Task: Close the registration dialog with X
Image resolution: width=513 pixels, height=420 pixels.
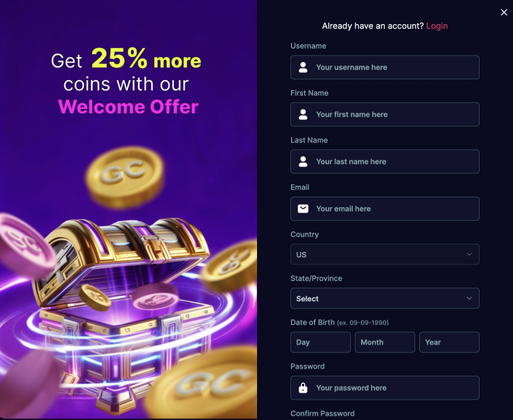Action: click(504, 13)
